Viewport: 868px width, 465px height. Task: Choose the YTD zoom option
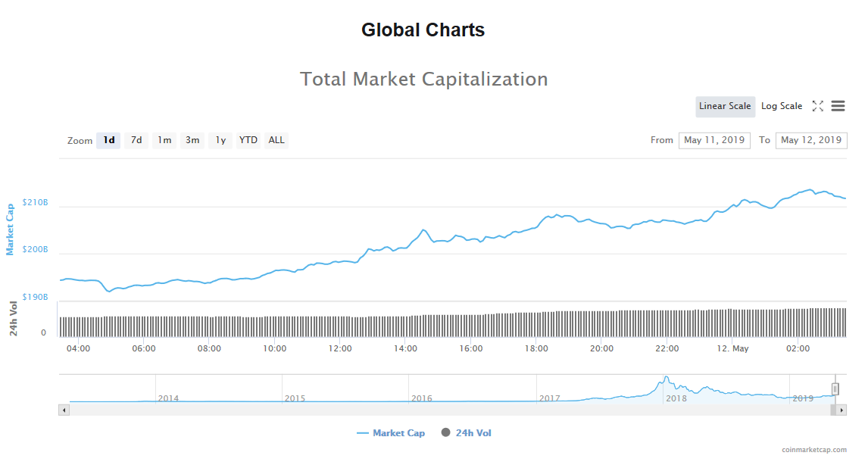[248, 140]
